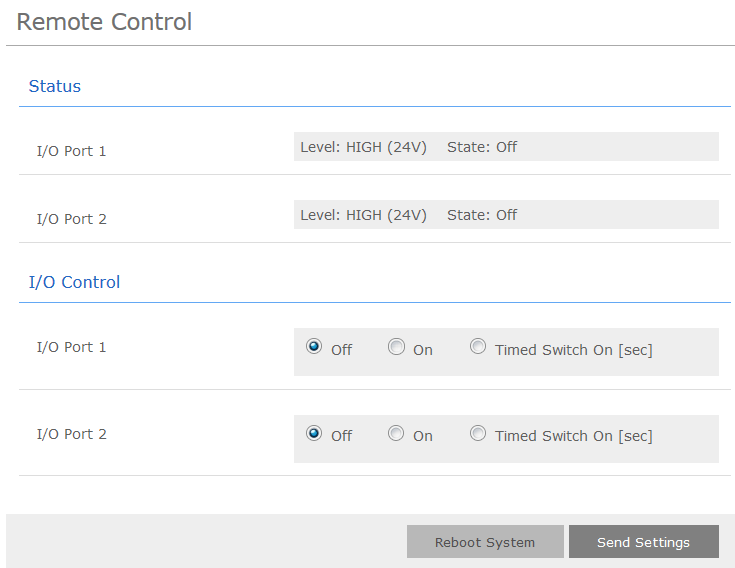Choose Timed Switch On for I/O Port 2
Image resolution: width=735 pixels, height=568 pixels.
tap(478, 434)
